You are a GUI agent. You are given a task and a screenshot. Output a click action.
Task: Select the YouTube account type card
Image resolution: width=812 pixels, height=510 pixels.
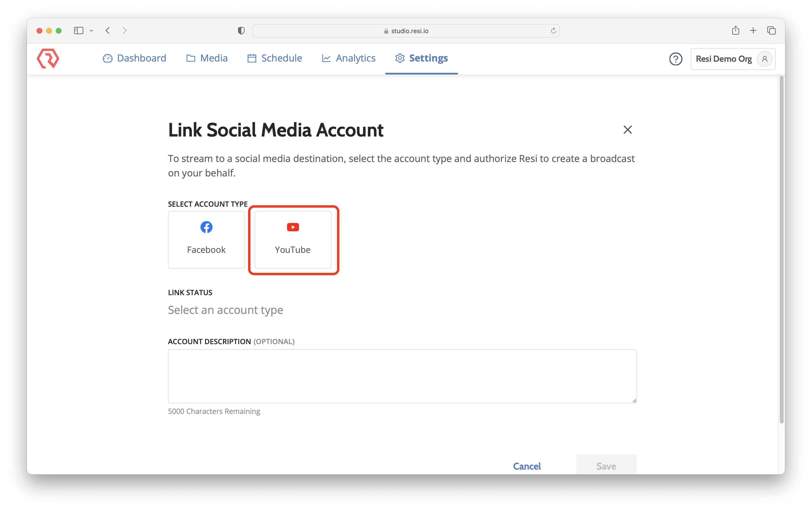pyautogui.click(x=292, y=240)
